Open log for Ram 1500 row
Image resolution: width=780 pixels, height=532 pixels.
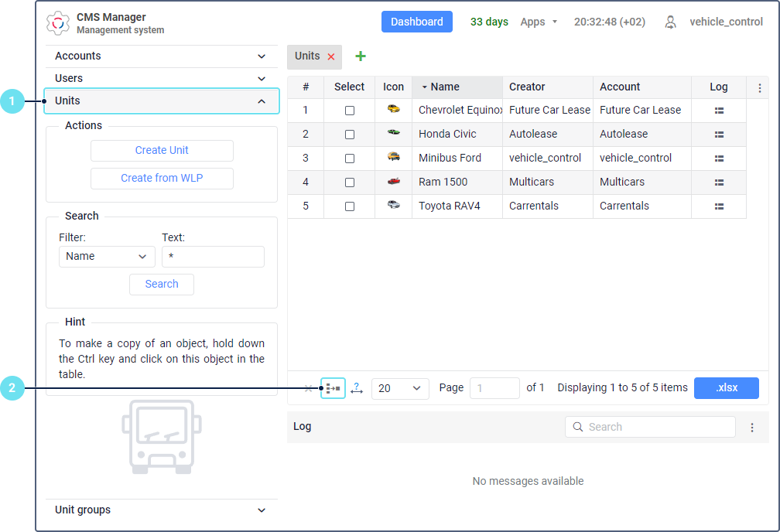click(x=719, y=182)
